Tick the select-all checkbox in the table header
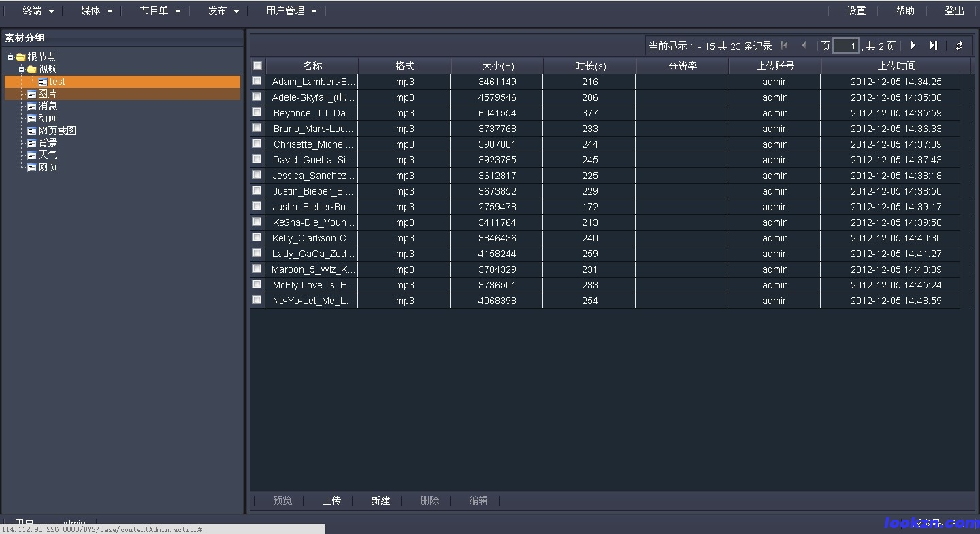Image resolution: width=980 pixels, height=534 pixels. (257, 66)
